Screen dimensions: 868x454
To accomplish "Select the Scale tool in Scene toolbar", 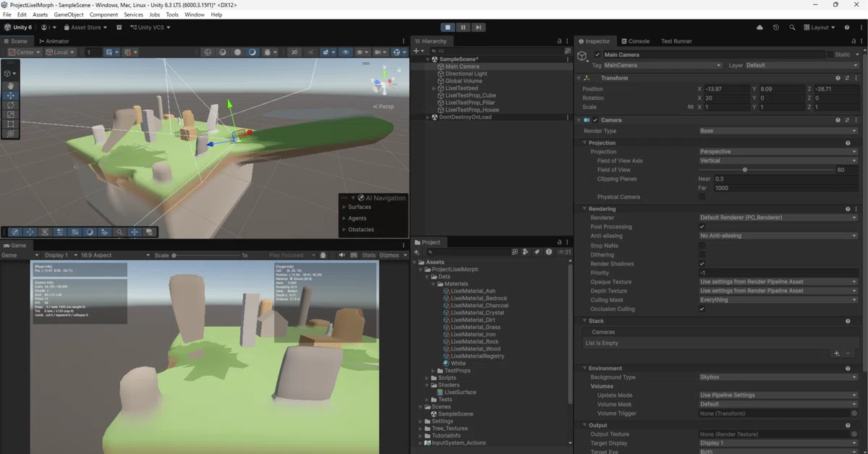I will pos(10,114).
